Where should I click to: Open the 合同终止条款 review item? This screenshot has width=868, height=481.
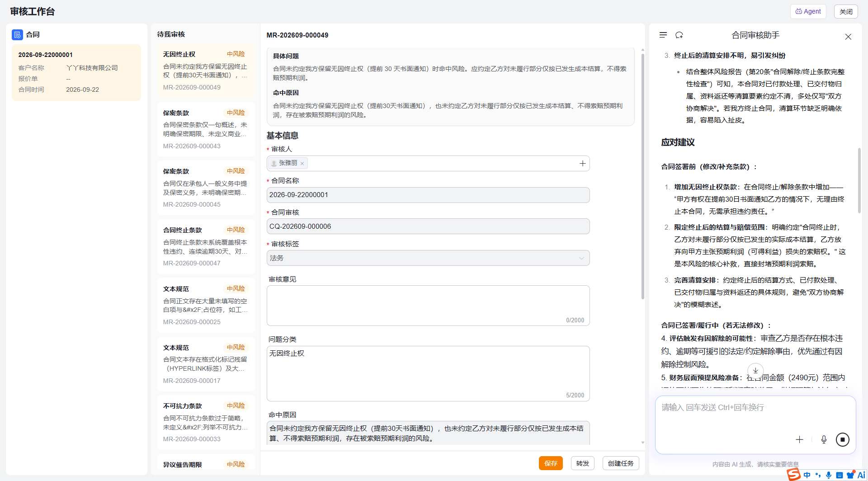point(206,246)
